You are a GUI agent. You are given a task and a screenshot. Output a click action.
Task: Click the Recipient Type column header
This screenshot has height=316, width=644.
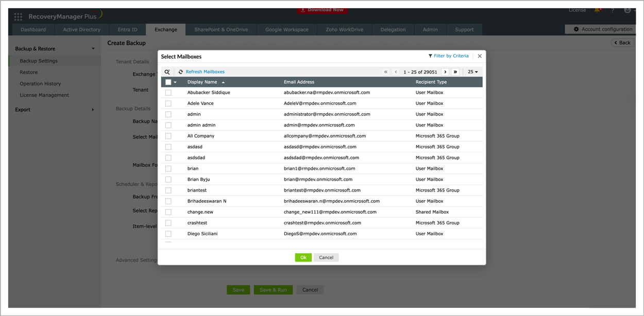click(x=431, y=82)
